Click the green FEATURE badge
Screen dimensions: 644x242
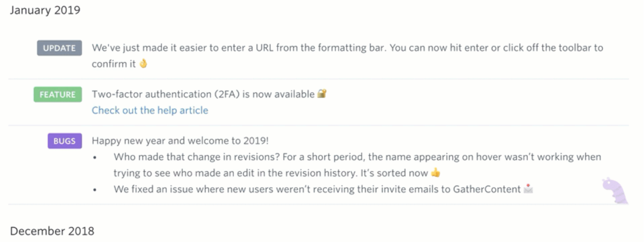point(58,95)
